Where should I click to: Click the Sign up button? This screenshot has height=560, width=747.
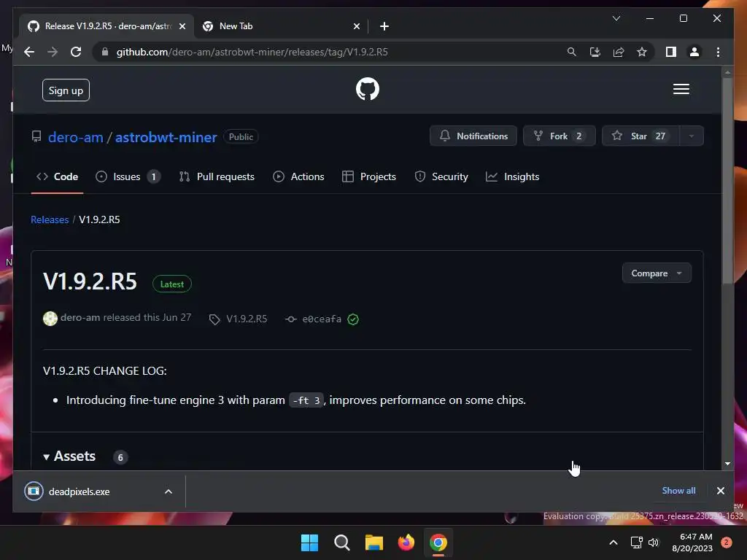tap(66, 90)
